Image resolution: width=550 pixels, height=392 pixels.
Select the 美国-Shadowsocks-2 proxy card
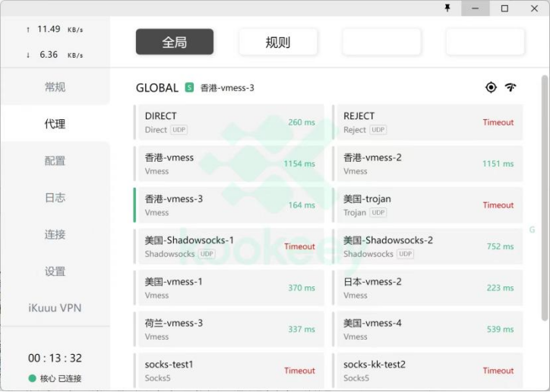point(428,246)
